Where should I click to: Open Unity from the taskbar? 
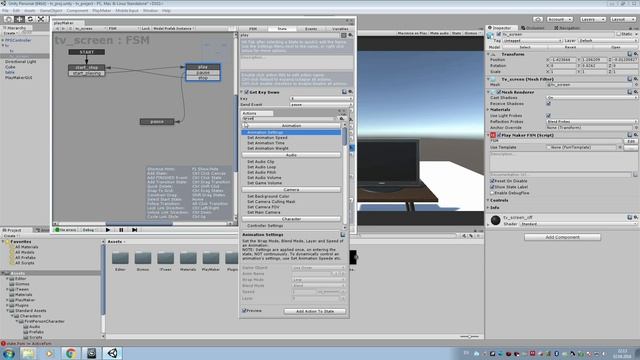coord(113,353)
